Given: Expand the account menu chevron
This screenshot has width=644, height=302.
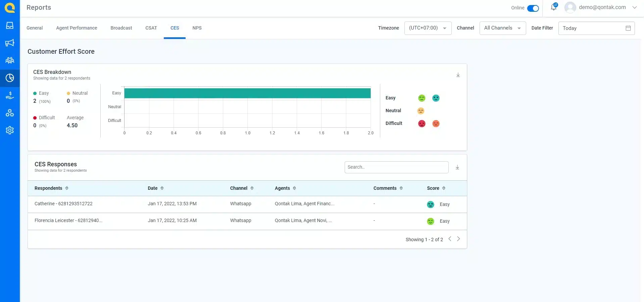Looking at the screenshot, I should (634, 7).
